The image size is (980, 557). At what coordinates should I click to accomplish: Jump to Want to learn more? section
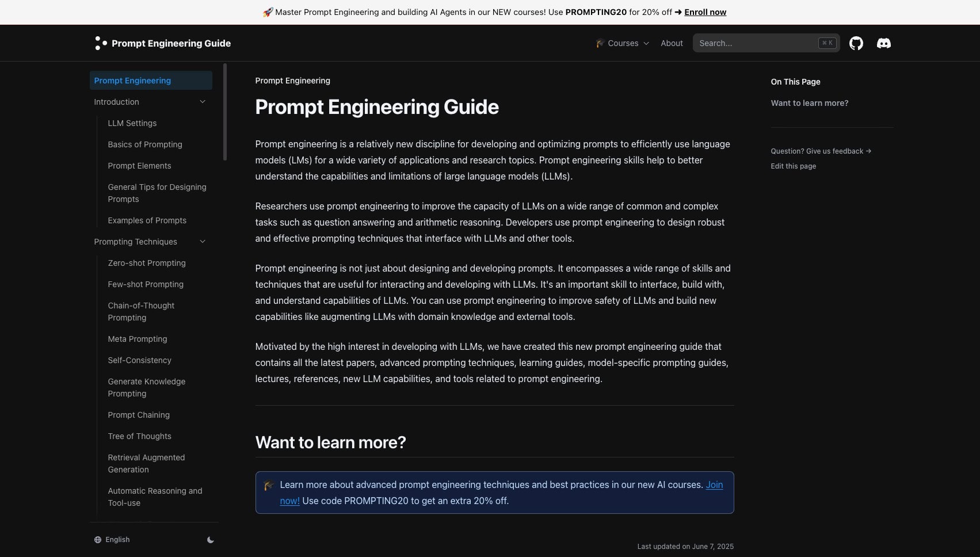point(809,103)
